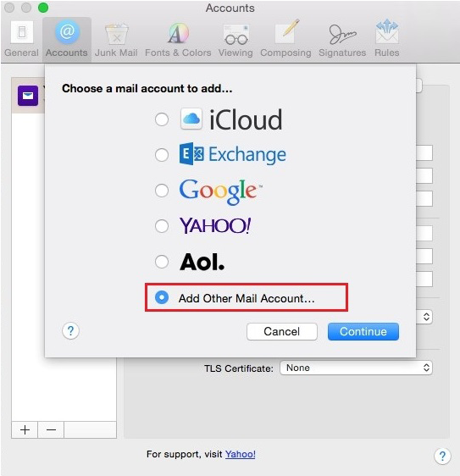Click the YAHOO! logo
This screenshot has height=476, width=460.
pos(215,225)
